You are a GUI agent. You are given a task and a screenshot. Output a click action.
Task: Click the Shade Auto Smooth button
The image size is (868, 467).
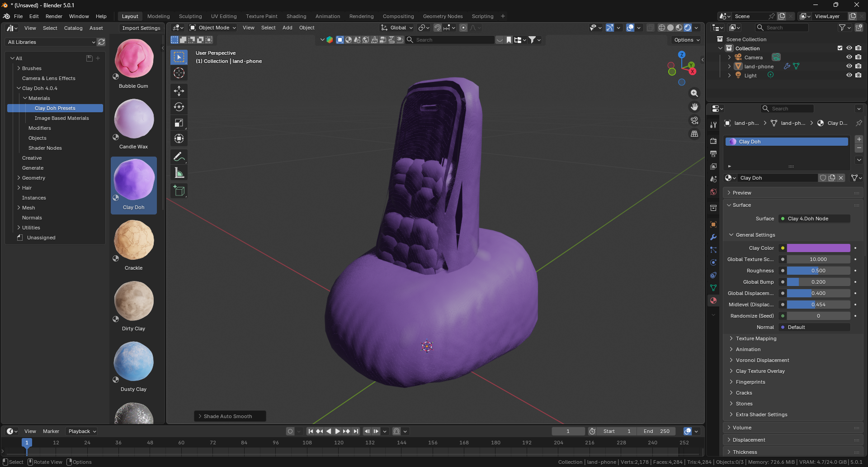(x=230, y=416)
